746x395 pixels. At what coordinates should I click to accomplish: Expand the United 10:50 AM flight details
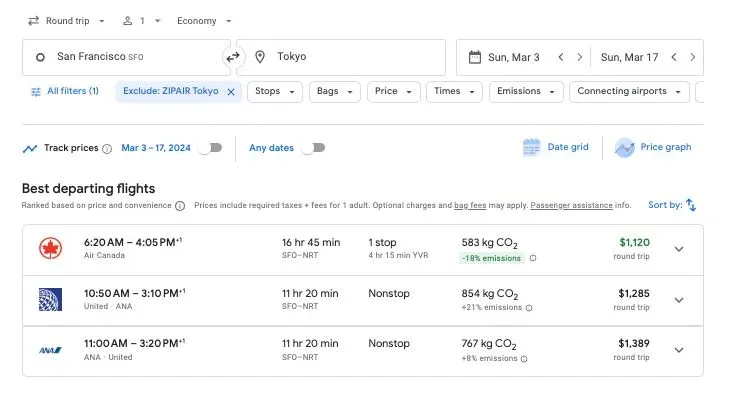coord(679,300)
